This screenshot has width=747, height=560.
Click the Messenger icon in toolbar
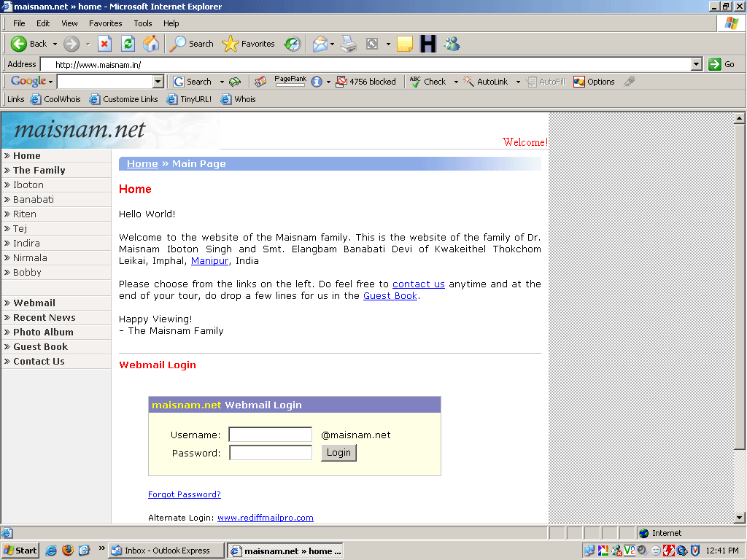point(452,44)
